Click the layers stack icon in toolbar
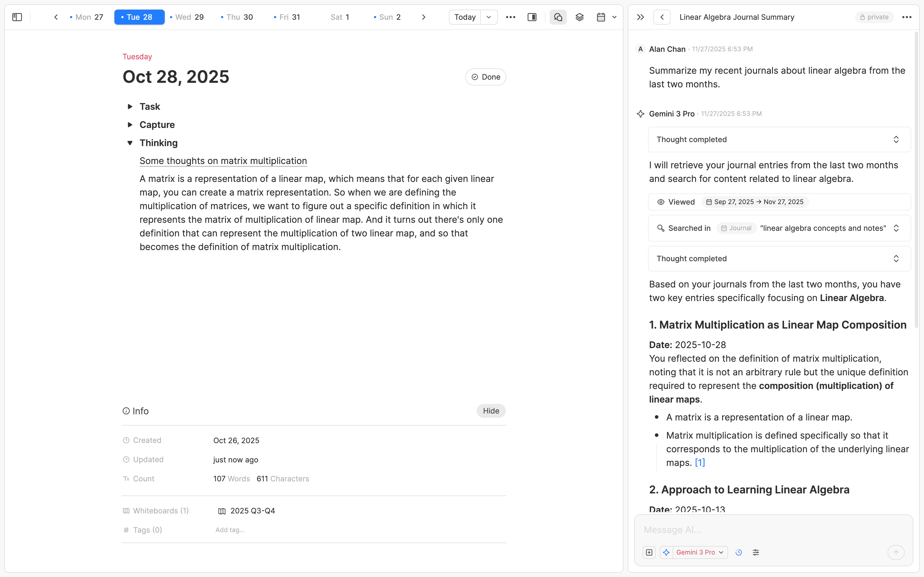This screenshot has height=577, width=924. pos(579,17)
